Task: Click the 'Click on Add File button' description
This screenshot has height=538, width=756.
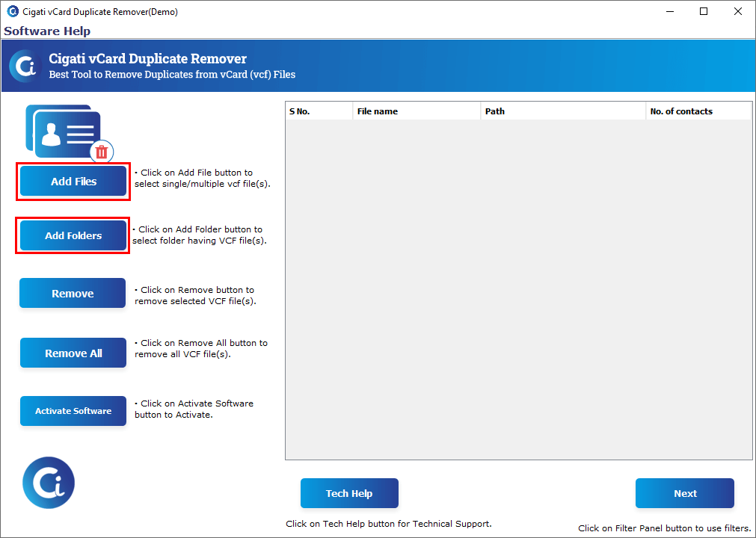Action: click(202, 178)
